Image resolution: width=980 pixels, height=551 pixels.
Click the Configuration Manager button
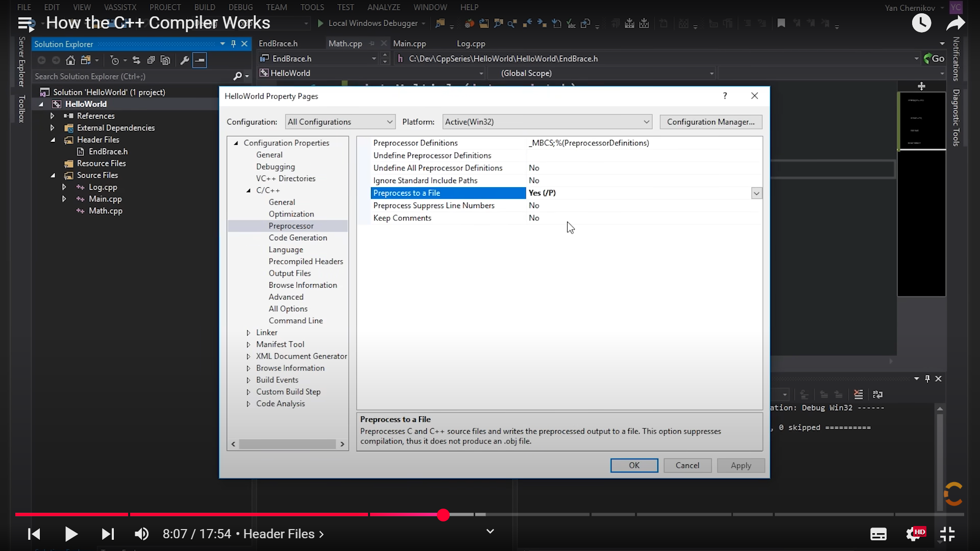tap(711, 121)
